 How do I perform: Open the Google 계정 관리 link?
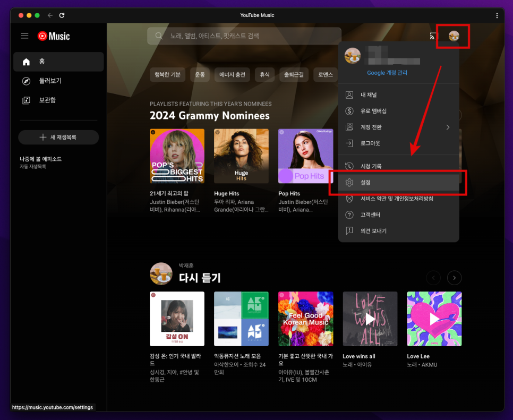coord(387,73)
